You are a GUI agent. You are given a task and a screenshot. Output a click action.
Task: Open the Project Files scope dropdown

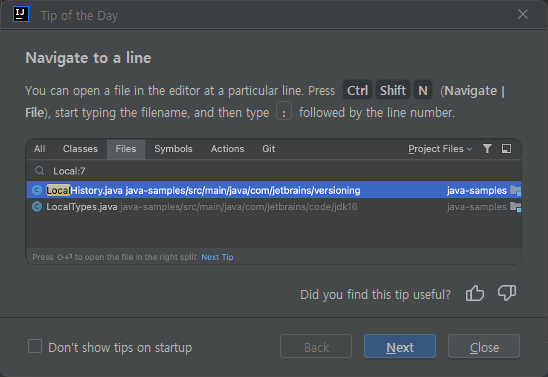coord(440,149)
